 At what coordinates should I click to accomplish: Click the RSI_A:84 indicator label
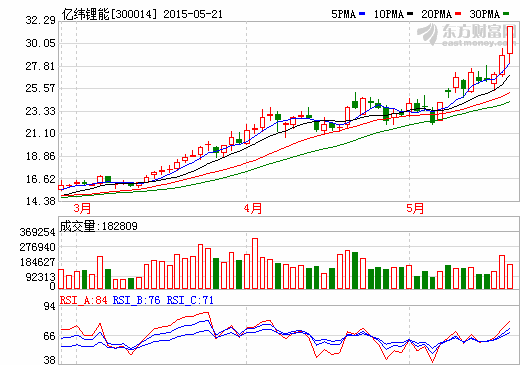coord(84,300)
